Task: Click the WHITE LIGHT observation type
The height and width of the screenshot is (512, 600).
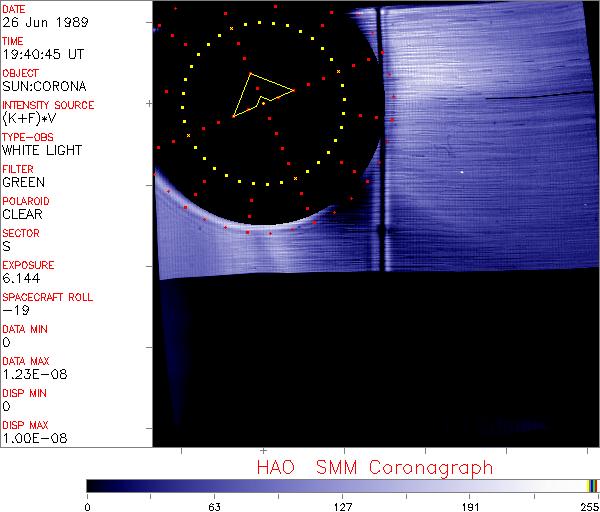Action: [x=42, y=150]
